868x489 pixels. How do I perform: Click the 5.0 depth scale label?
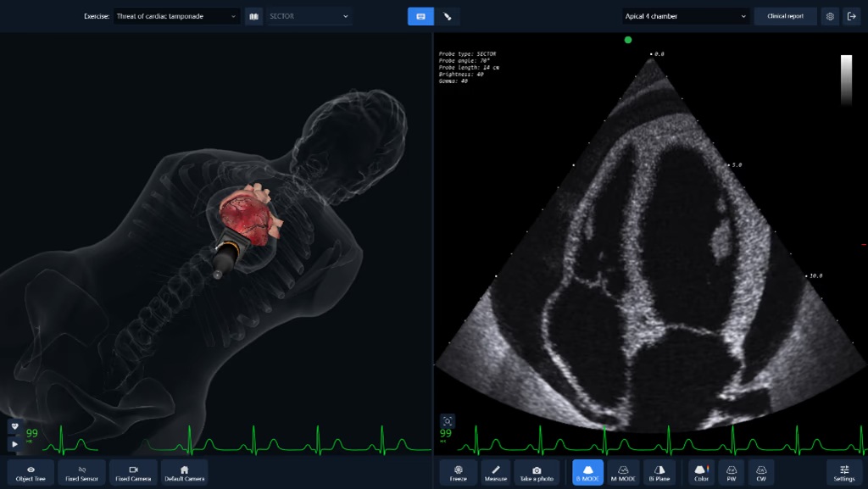737,165
